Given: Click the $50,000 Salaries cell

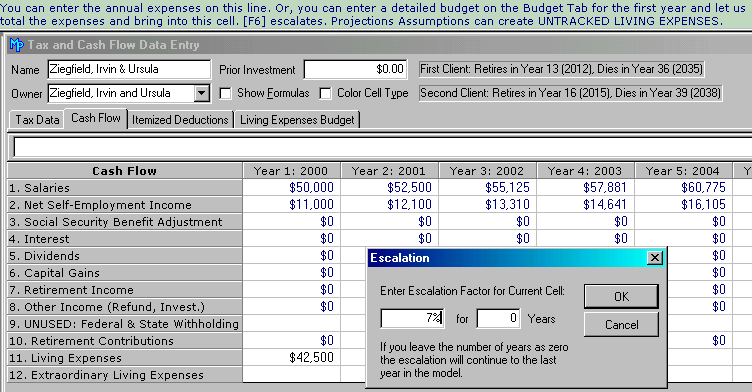Looking at the screenshot, I should [x=292, y=188].
